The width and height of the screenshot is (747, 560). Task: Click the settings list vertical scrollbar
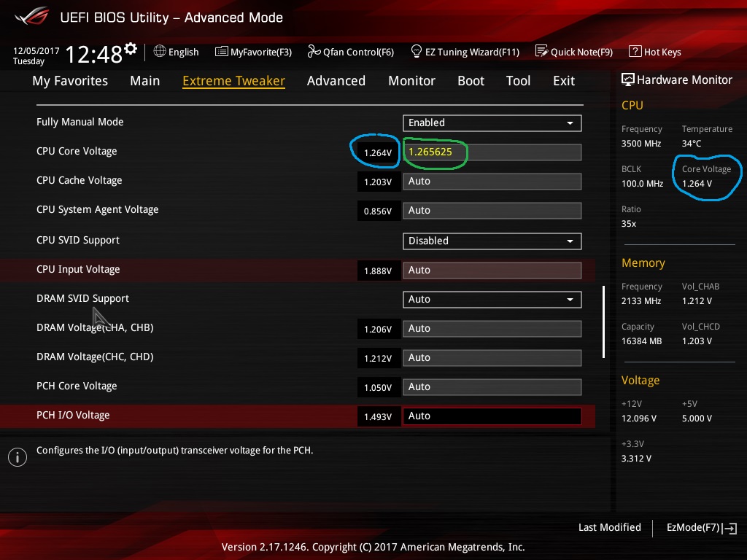click(x=603, y=322)
